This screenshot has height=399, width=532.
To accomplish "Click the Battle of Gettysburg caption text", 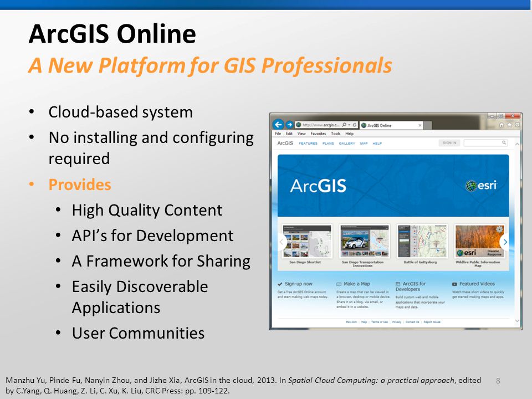I will (x=420, y=262).
